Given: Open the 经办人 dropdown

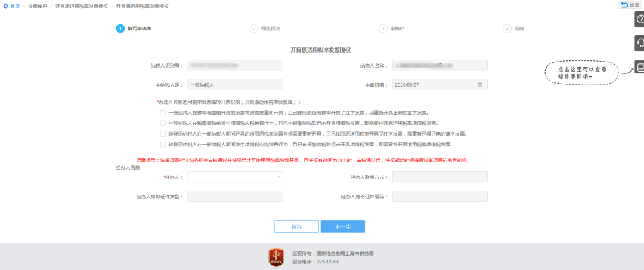Looking at the screenshot, I should 236,177.
